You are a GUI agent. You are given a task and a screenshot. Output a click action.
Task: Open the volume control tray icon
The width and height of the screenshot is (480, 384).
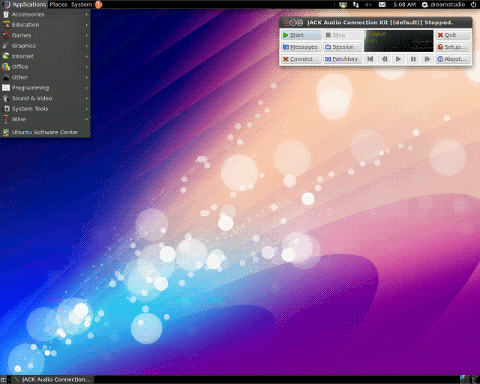click(x=369, y=4)
